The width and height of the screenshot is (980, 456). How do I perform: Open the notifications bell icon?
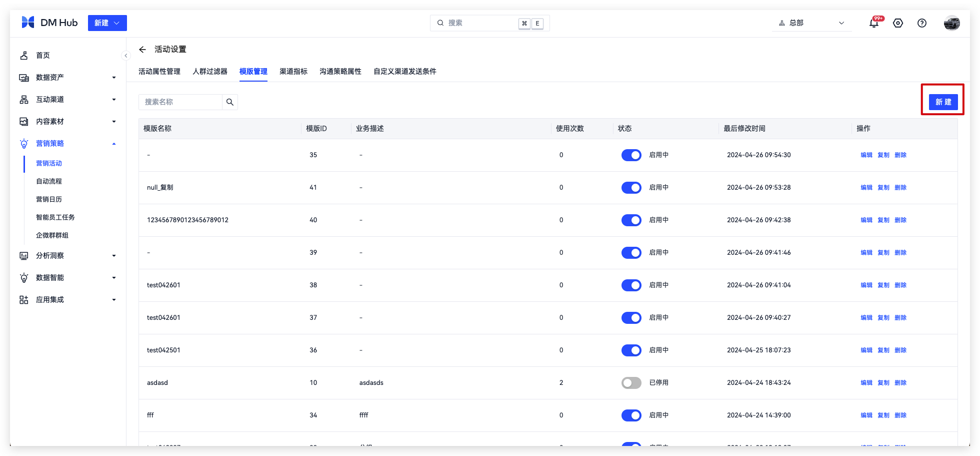pyautogui.click(x=874, y=23)
